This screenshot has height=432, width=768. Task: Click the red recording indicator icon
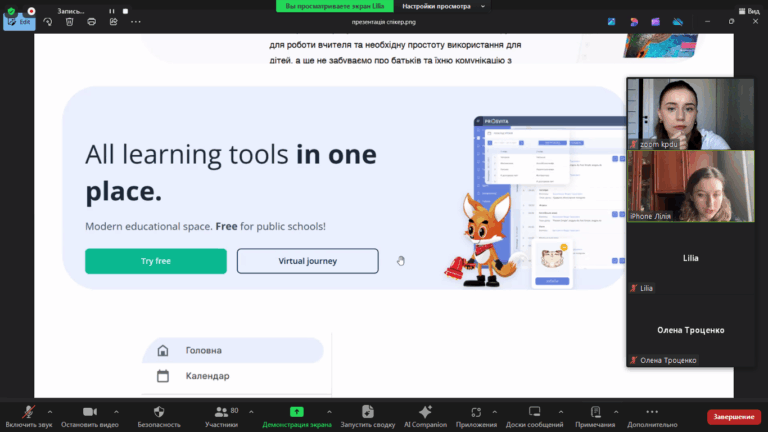click(x=31, y=11)
